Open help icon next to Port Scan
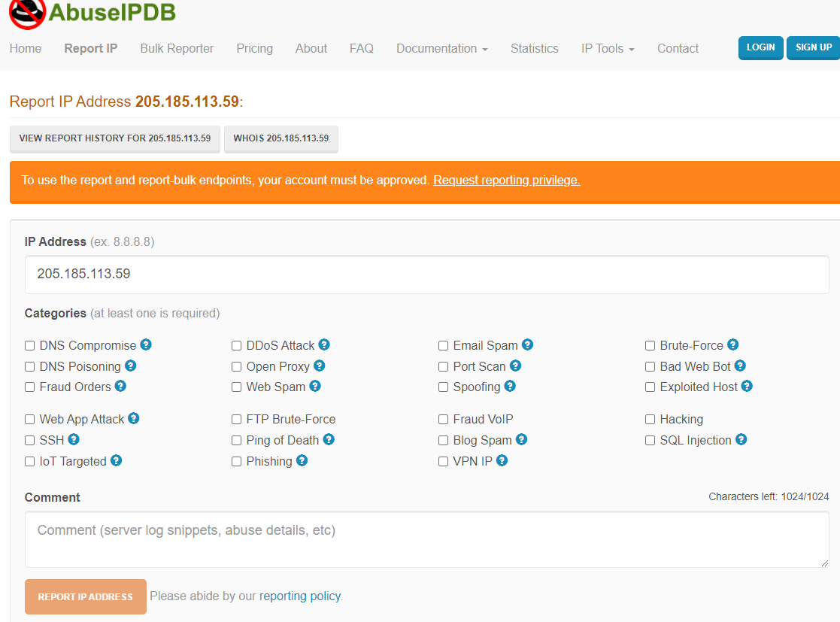This screenshot has height=622, width=840. [515, 366]
